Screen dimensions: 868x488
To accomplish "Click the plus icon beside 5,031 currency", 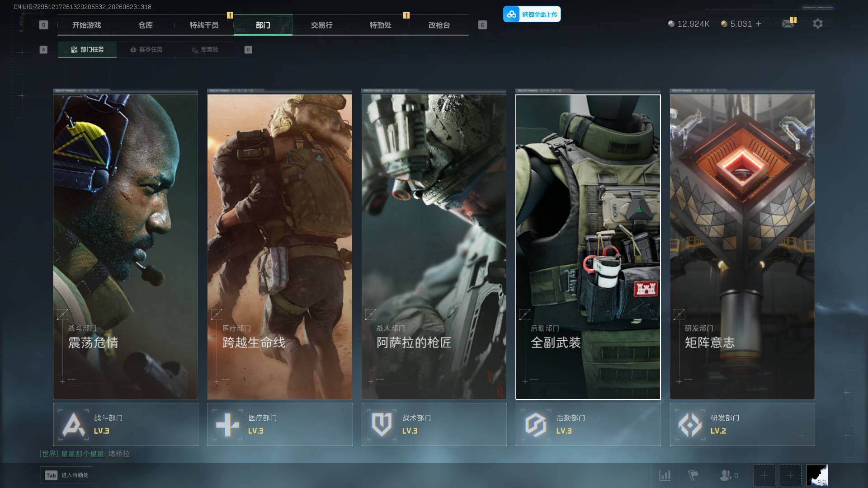I will [x=759, y=23].
